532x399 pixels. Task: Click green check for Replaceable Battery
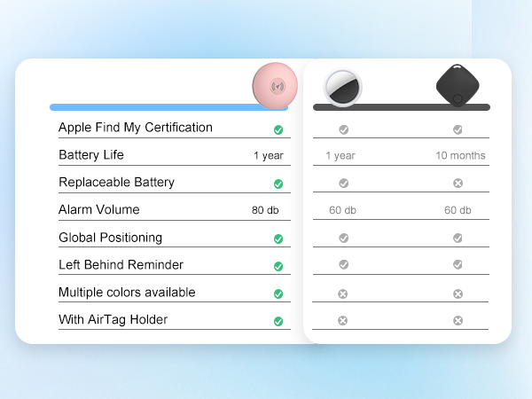[x=278, y=184]
